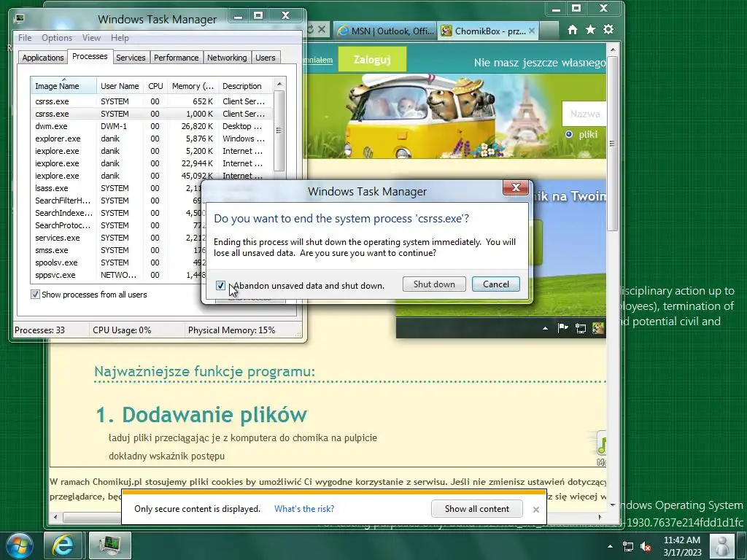
Task: Open Task Manager from the taskbar
Action: click(109, 545)
